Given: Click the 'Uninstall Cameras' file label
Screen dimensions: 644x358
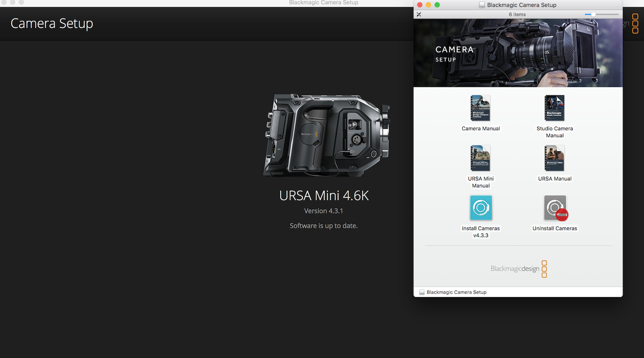Looking at the screenshot, I should point(555,229).
